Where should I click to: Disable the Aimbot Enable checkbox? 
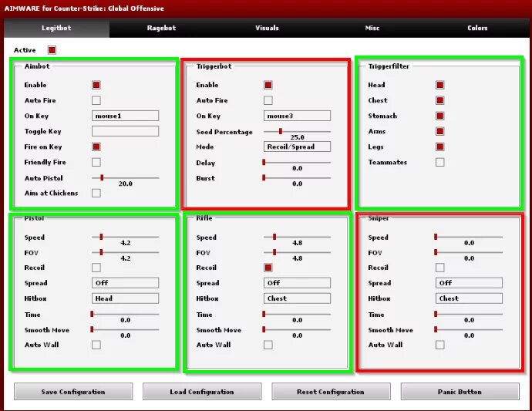[x=96, y=85]
